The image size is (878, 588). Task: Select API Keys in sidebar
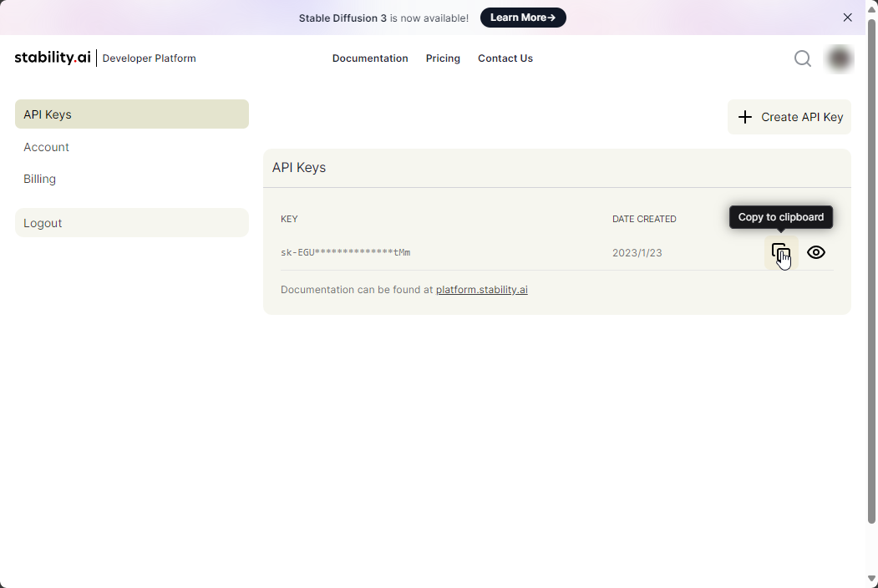point(132,114)
